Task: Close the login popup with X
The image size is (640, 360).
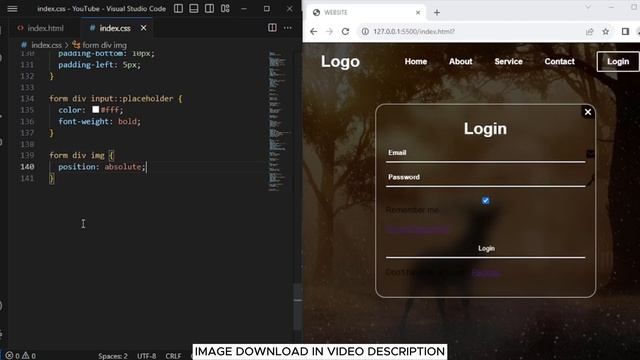Action: (x=588, y=112)
